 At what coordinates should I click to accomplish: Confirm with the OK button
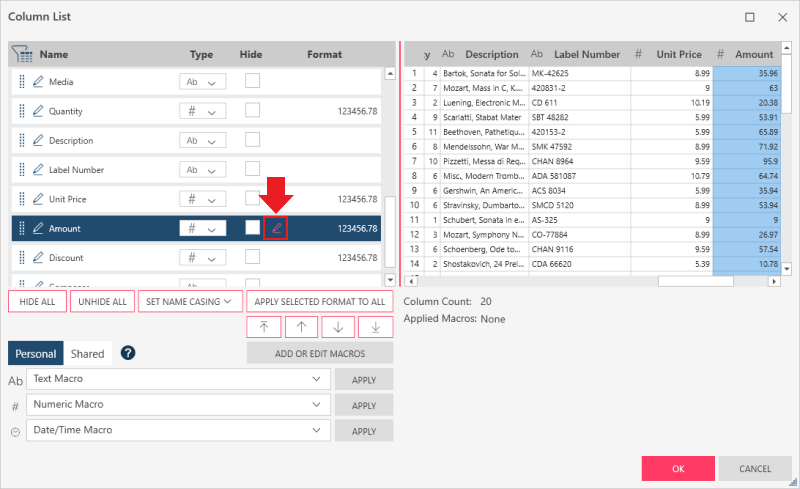click(678, 469)
